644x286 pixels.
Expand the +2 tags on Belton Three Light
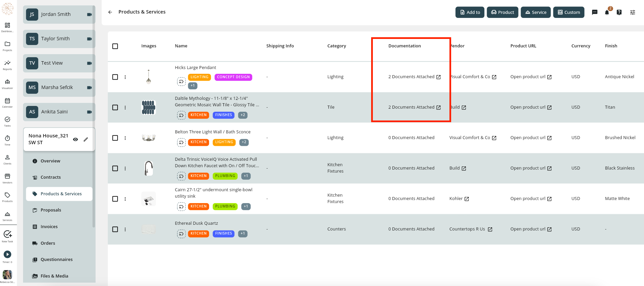click(244, 142)
